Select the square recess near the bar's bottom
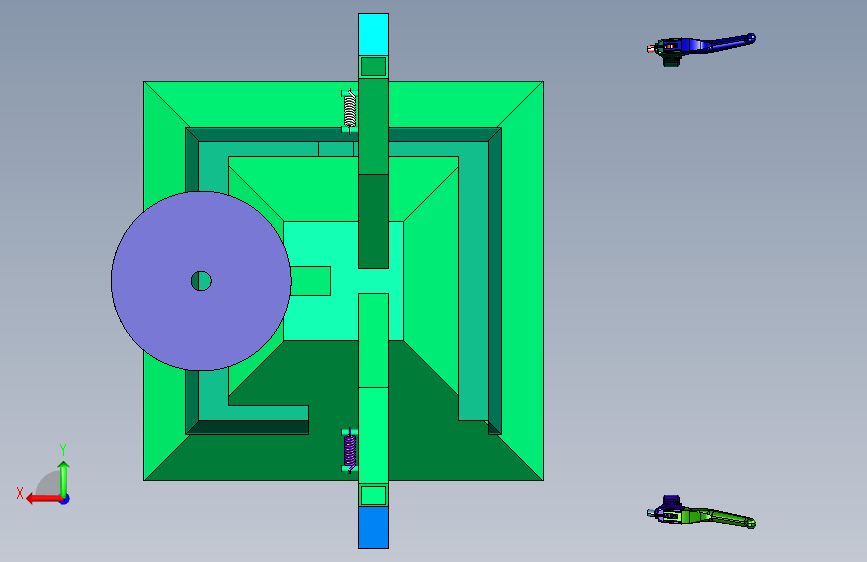Screen dimensions: 867x562 [x=373, y=495]
